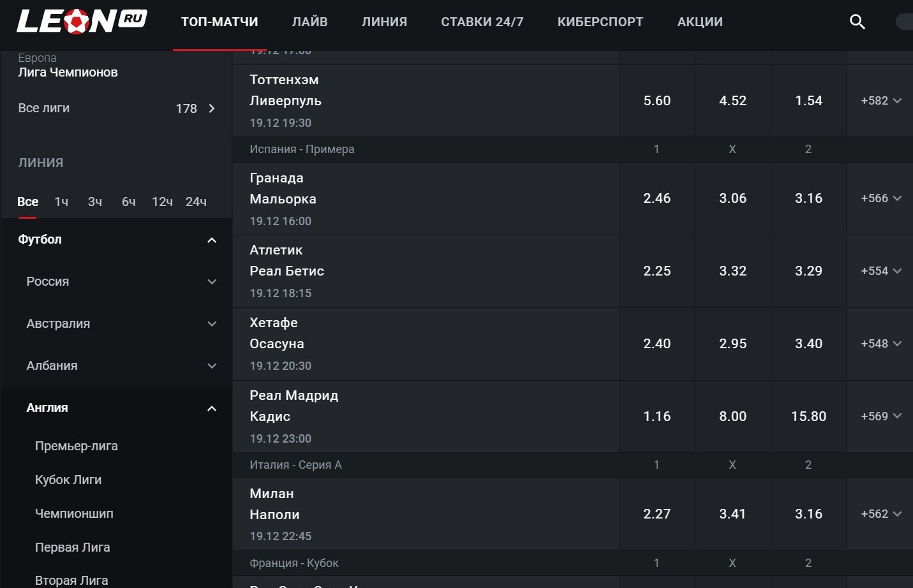
Task: Bet 5.60 on Тоттенхэм win
Action: [657, 101]
